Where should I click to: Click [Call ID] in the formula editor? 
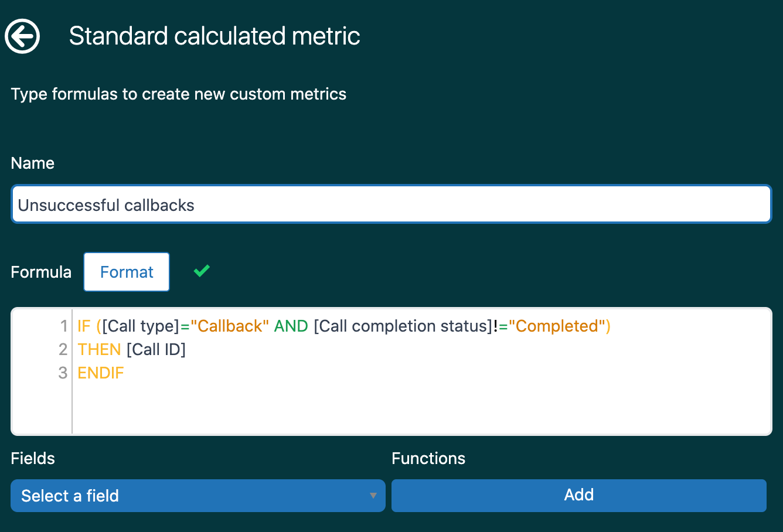click(x=156, y=350)
